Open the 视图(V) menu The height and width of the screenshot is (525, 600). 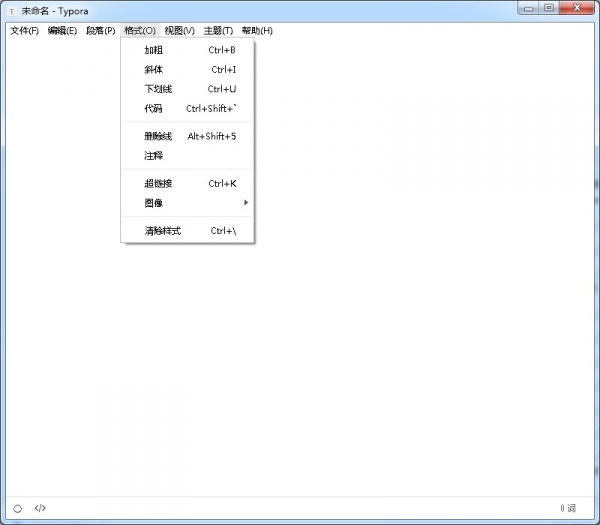tap(180, 31)
